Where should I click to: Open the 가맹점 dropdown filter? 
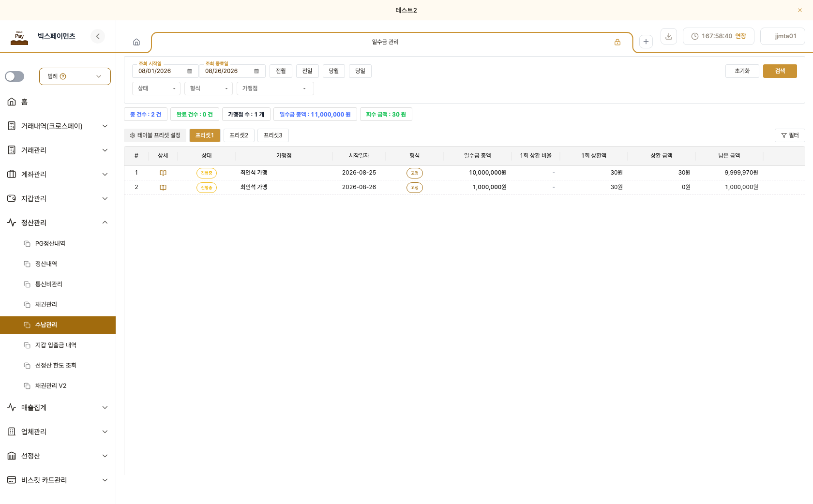click(x=275, y=89)
